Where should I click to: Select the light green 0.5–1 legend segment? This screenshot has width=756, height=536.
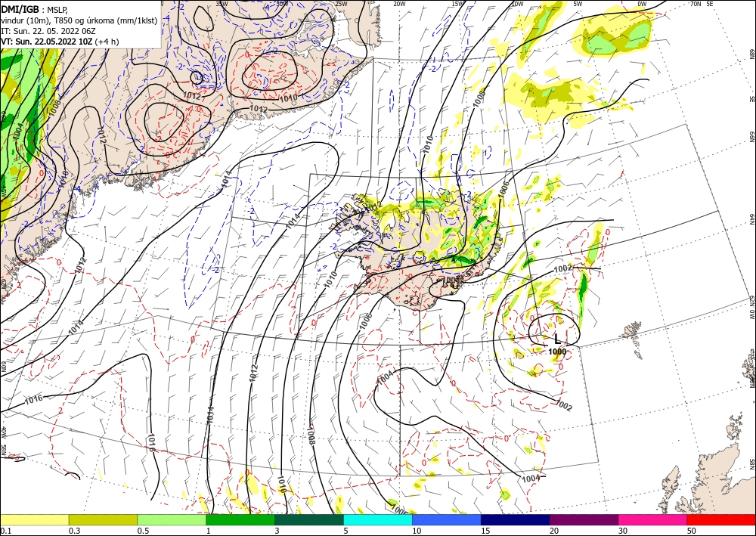[172, 519]
